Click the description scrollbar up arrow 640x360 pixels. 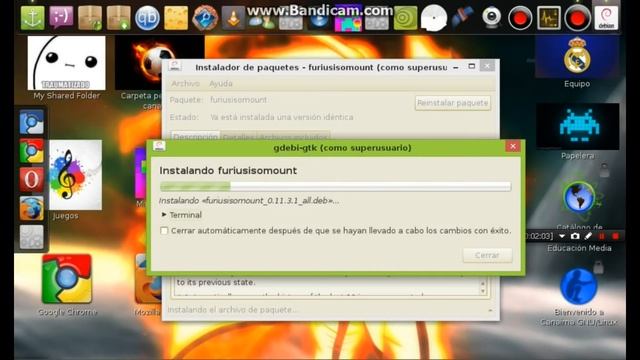[x=483, y=282]
